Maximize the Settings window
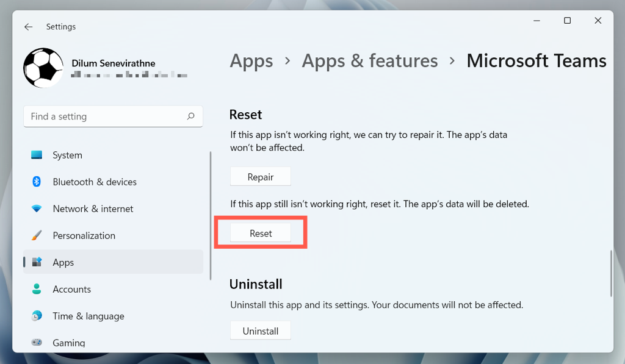The height and width of the screenshot is (364, 625). point(567,21)
